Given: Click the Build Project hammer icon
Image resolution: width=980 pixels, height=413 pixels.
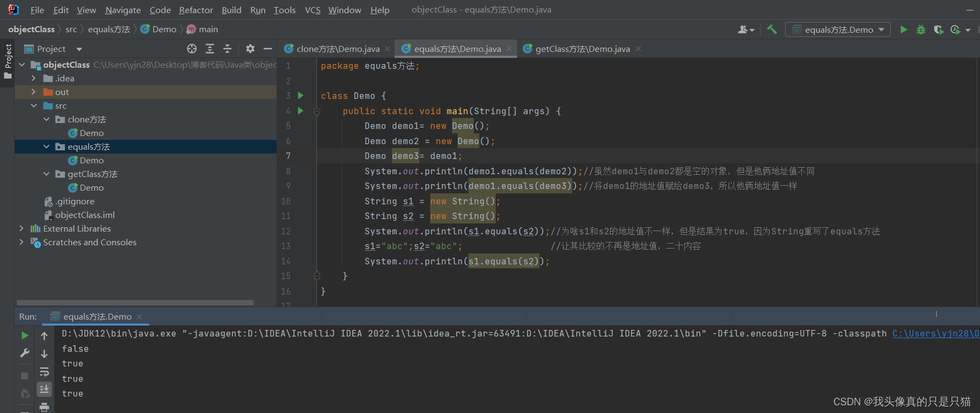Looking at the screenshot, I should point(772,29).
